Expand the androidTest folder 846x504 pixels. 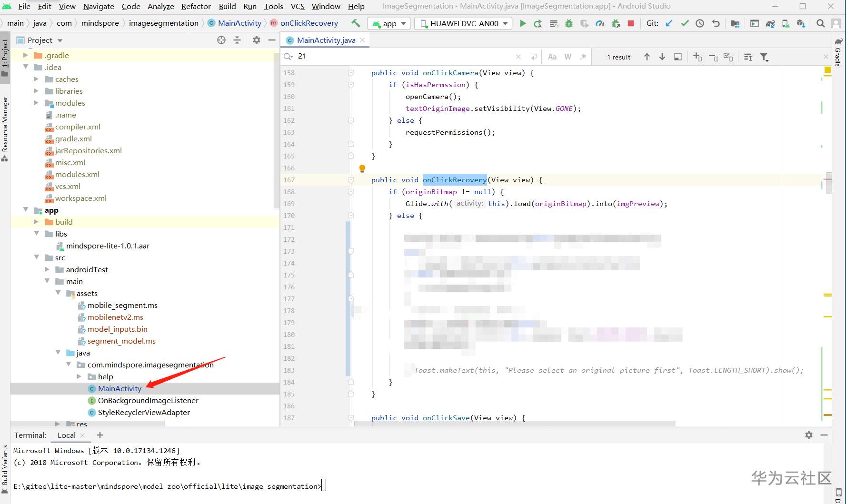[x=47, y=269]
